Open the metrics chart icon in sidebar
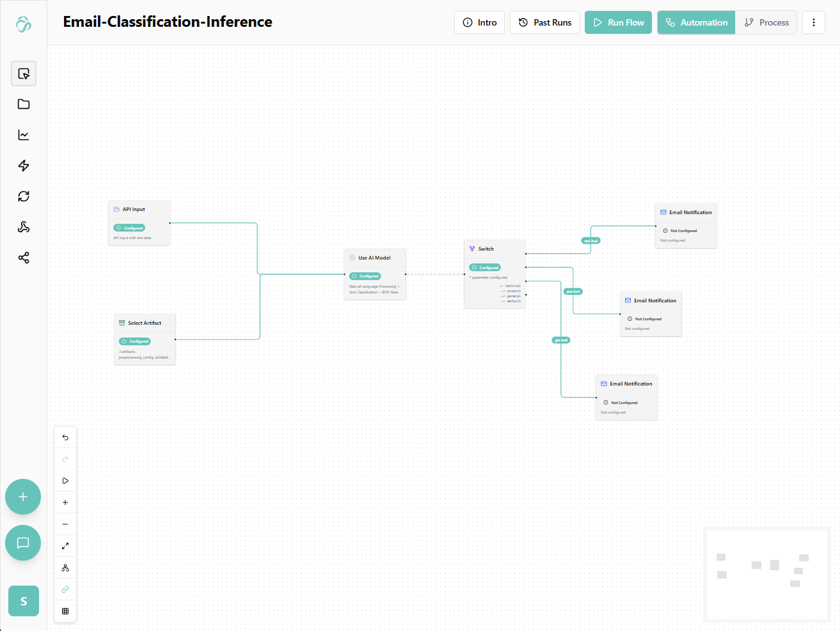 tap(24, 135)
